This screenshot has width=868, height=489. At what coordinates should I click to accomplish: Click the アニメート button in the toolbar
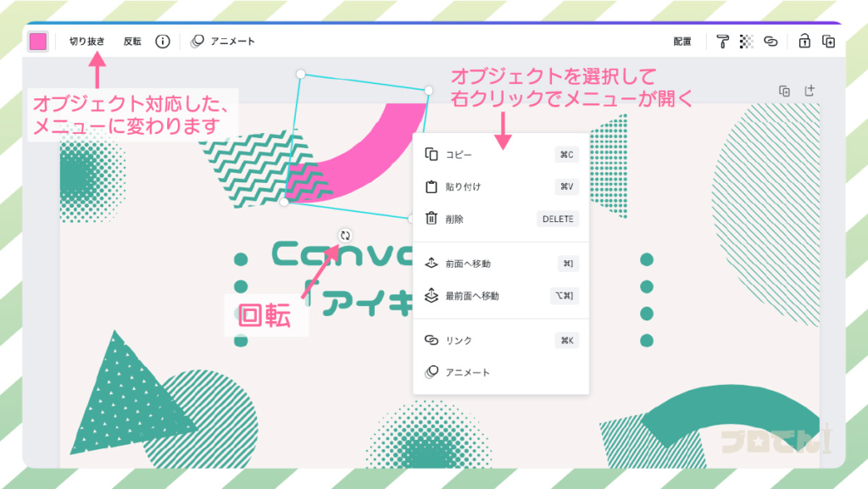click(x=223, y=42)
